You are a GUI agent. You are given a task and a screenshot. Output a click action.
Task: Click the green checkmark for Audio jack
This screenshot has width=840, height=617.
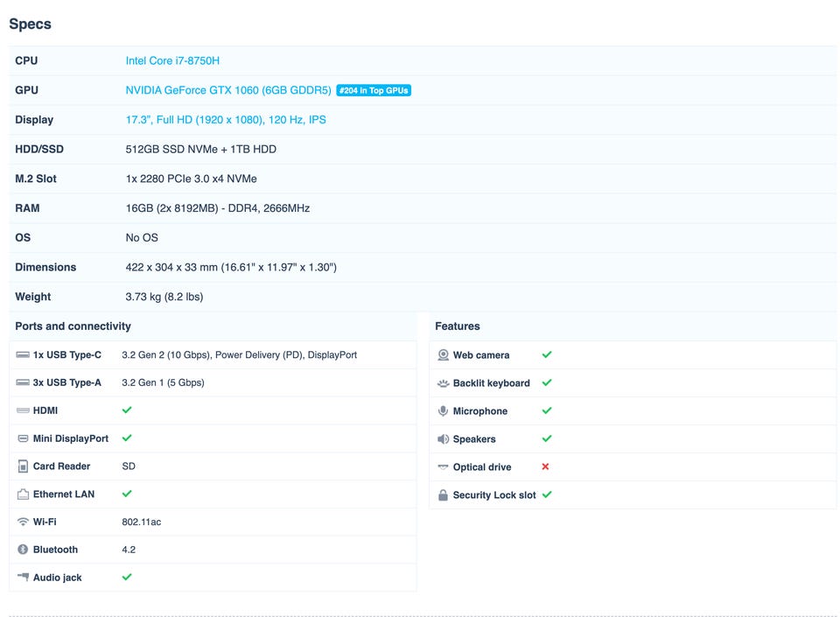127,577
